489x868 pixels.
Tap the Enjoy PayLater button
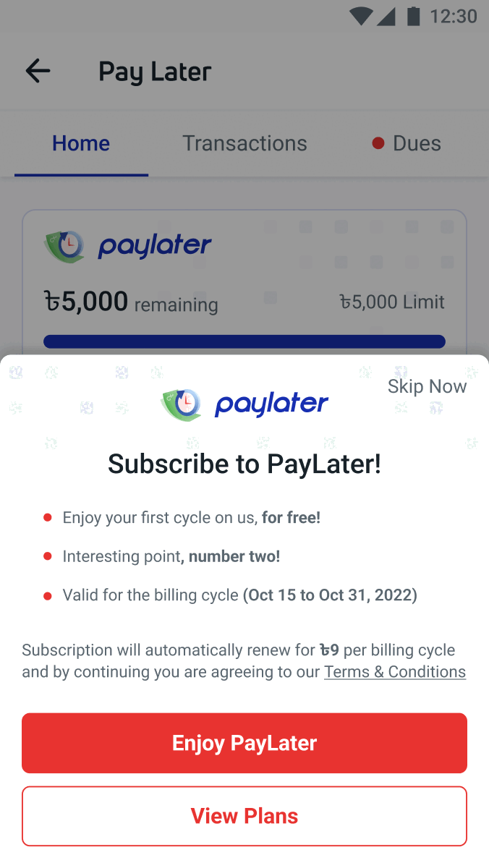pyautogui.click(x=244, y=743)
